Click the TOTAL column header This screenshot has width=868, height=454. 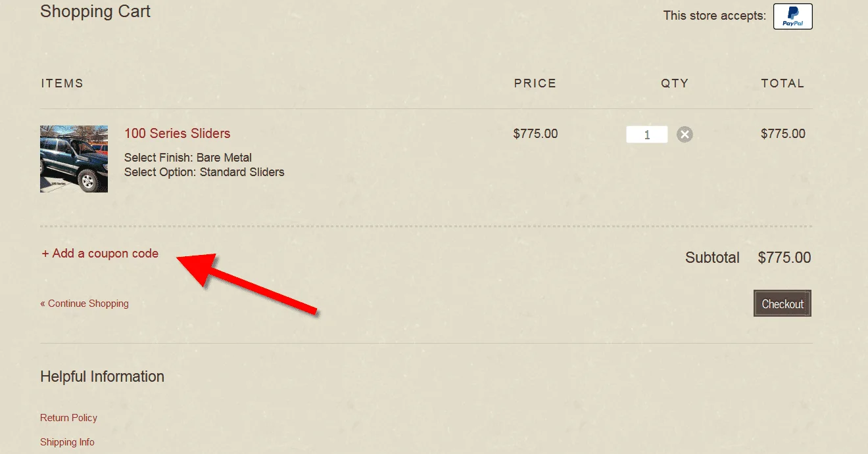click(783, 83)
